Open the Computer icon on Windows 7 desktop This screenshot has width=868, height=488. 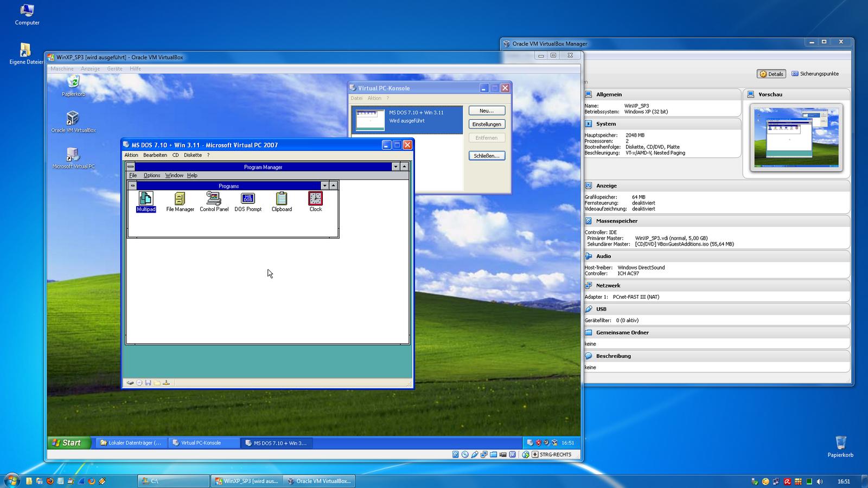[x=27, y=15]
